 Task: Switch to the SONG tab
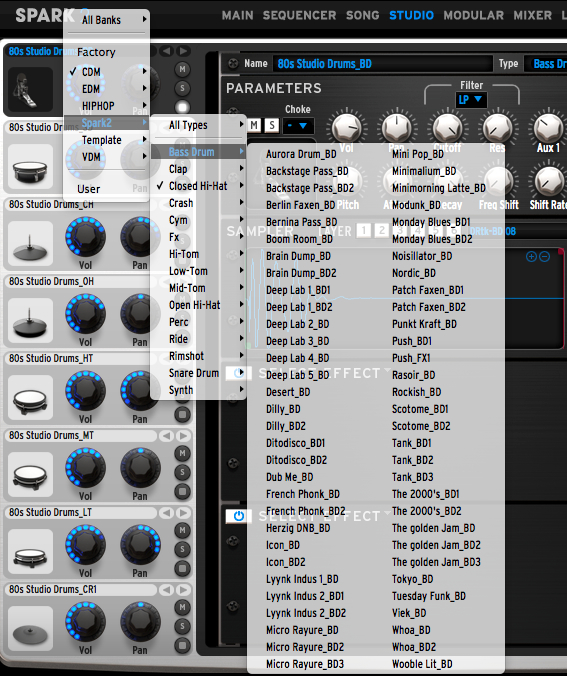[363, 16]
